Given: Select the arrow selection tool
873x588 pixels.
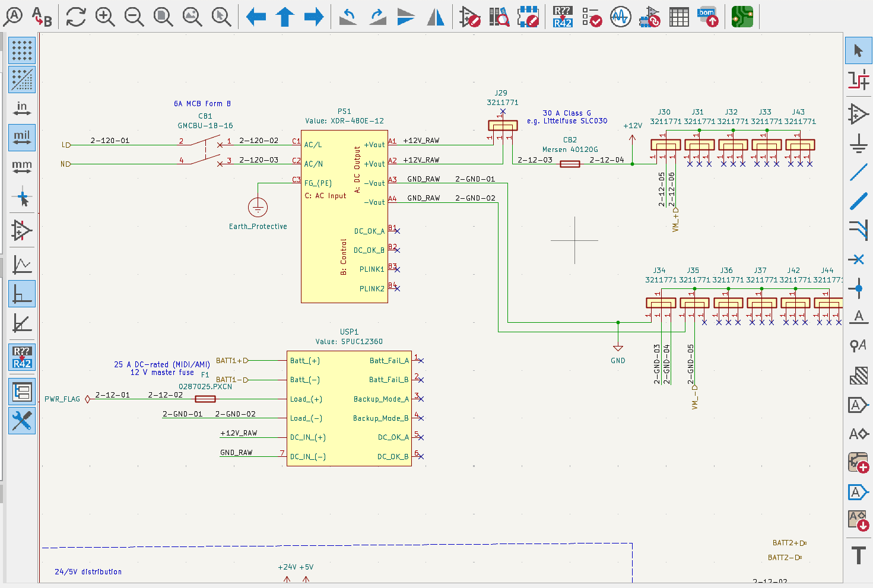Looking at the screenshot, I should point(858,50).
